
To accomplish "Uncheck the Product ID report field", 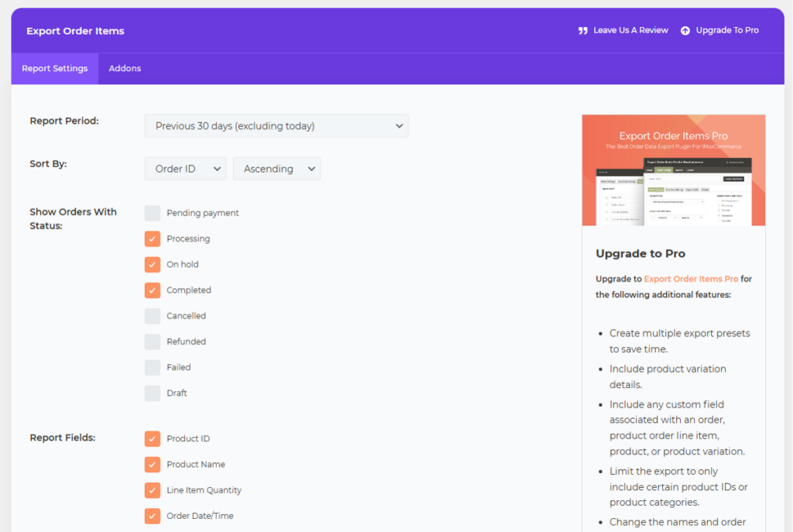I will [x=152, y=438].
